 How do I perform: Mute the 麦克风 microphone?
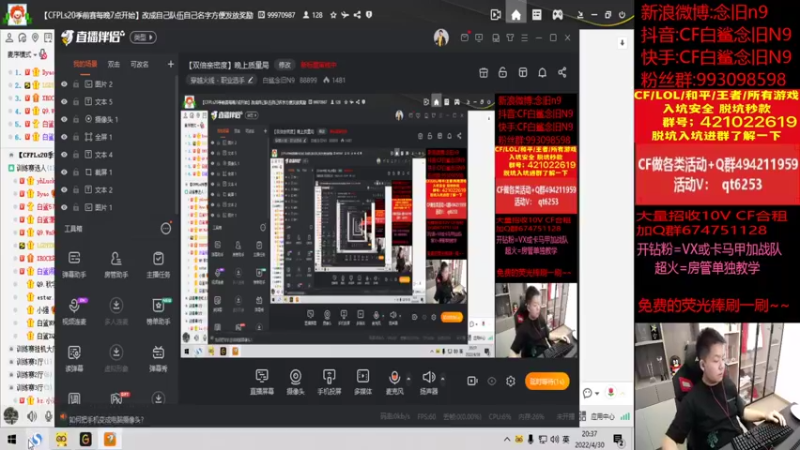tap(394, 382)
